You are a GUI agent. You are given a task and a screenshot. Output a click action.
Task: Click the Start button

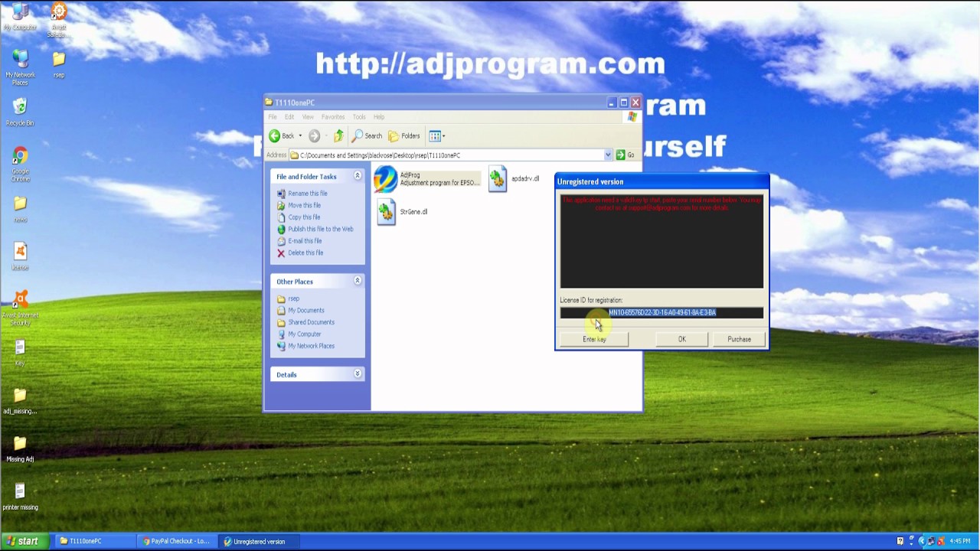click(x=24, y=541)
